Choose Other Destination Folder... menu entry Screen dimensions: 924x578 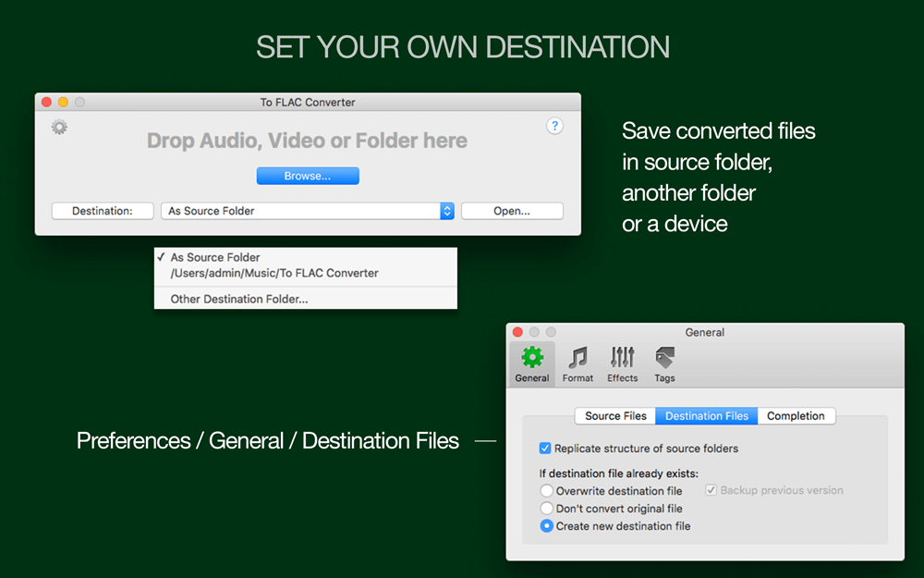coord(305,299)
